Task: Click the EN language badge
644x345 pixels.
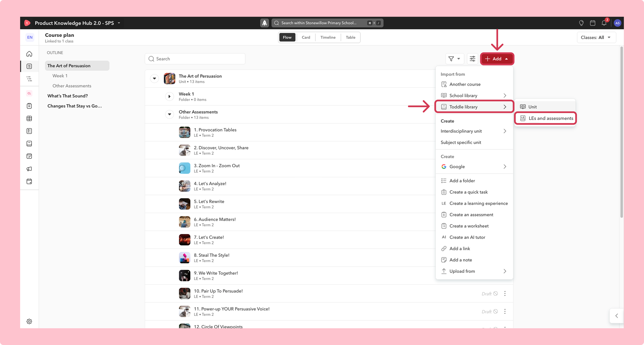Action: pos(30,37)
